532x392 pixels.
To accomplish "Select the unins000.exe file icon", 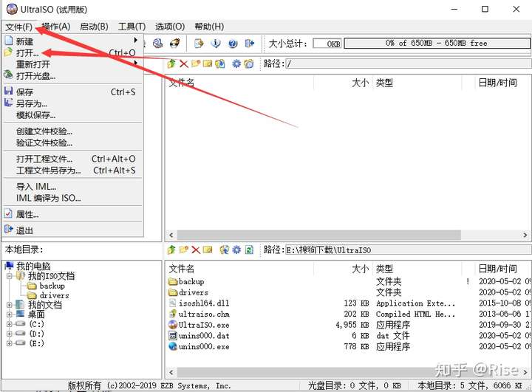I will pyautogui.click(x=173, y=346).
